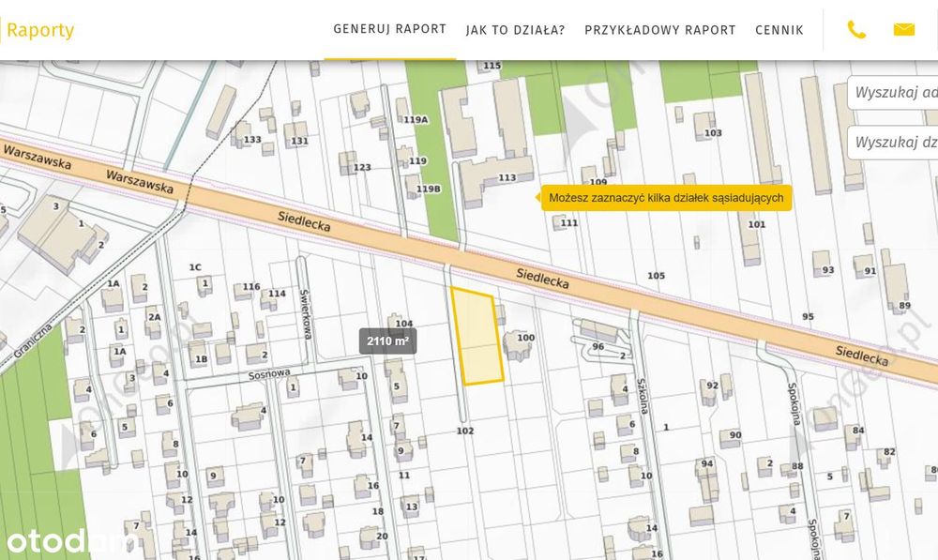Image resolution: width=938 pixels, height=560 pixels.
Task: Click the yellow tooltip about adjacent parcels
Action: 666,198
